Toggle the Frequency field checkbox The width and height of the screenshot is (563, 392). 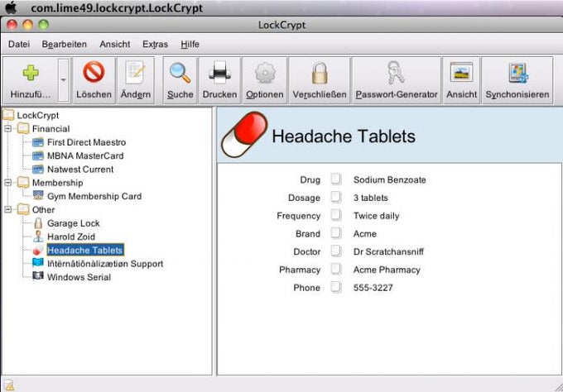(x=336, y=215)
